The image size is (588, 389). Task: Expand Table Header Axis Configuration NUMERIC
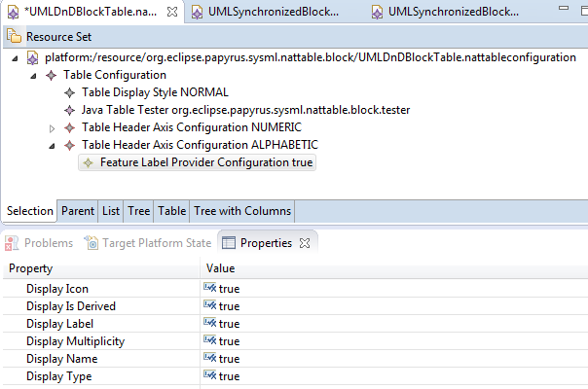pos(52,128)
